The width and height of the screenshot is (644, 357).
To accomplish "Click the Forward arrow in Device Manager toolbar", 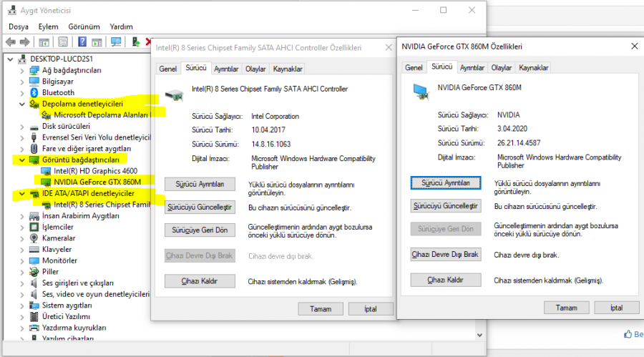I will pos(25,42).
